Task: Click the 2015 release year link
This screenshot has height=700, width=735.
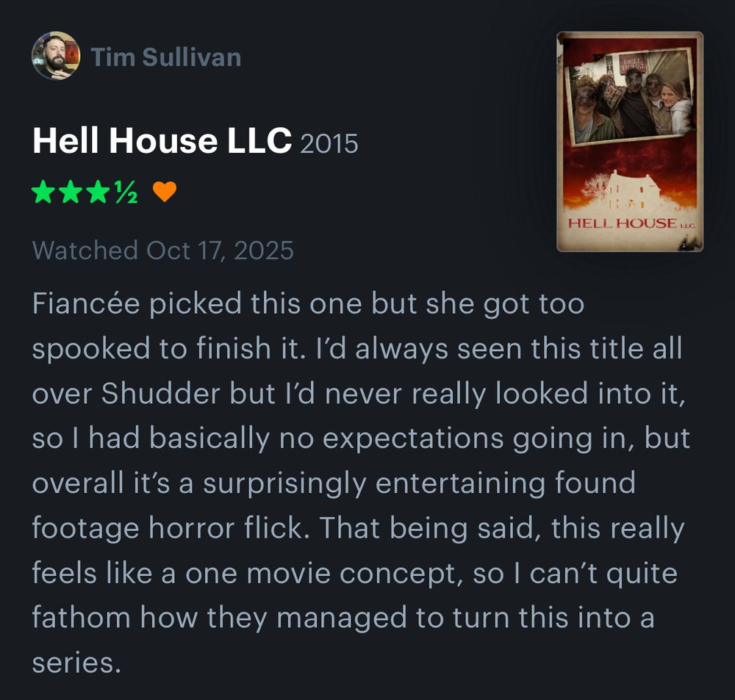Action: [x=329, y=143]
